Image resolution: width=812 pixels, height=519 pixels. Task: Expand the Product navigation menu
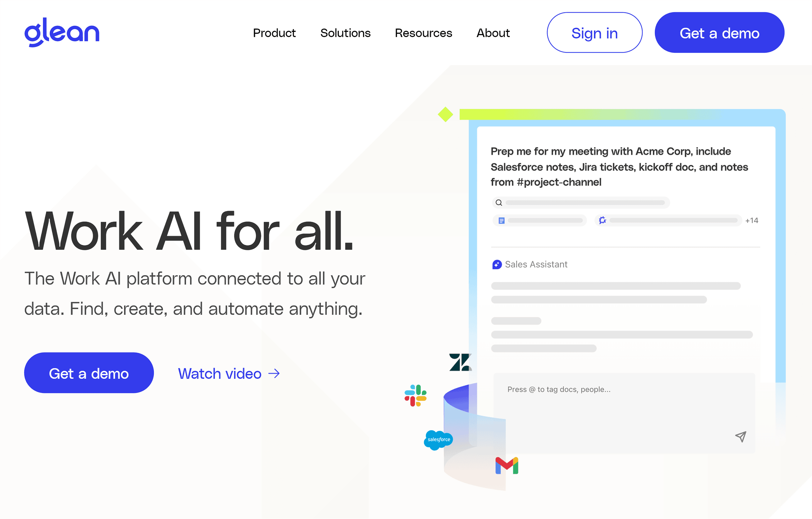click(274, 32)
